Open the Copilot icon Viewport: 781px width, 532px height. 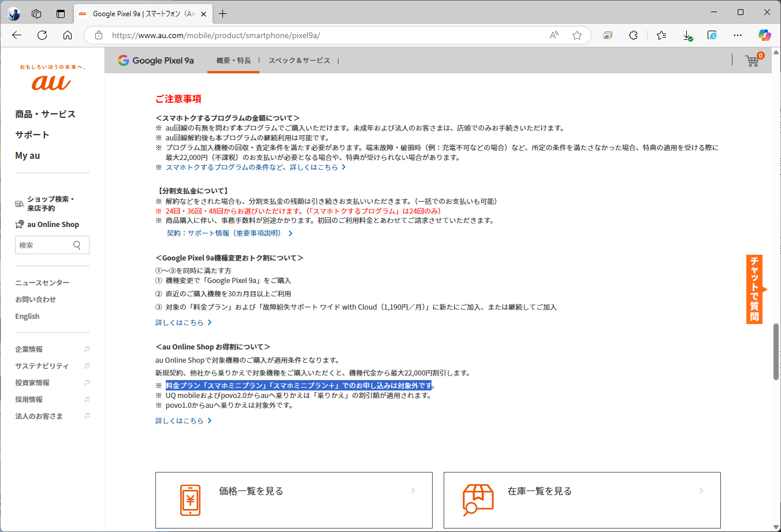(x=765, y=35)
